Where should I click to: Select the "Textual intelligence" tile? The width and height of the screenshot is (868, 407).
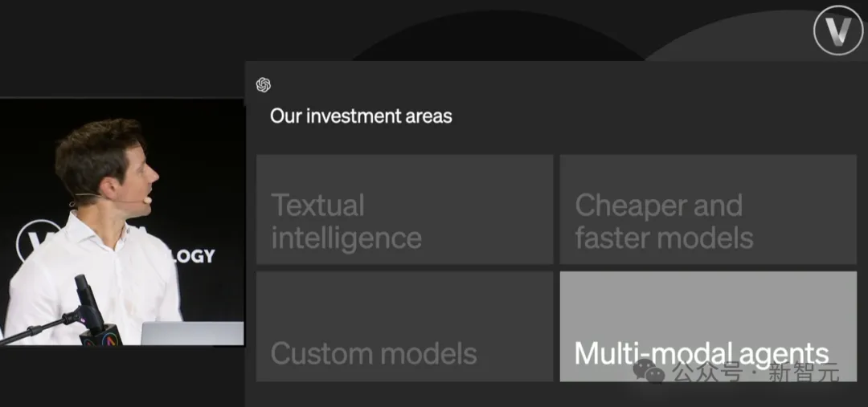[404, 210]
